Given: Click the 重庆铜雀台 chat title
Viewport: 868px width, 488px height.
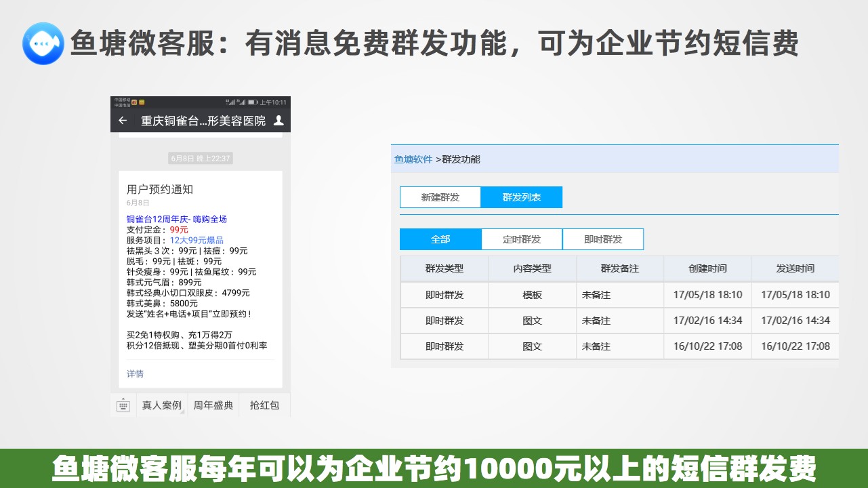Looking at the screenshot, I should (x=203, y=121).
